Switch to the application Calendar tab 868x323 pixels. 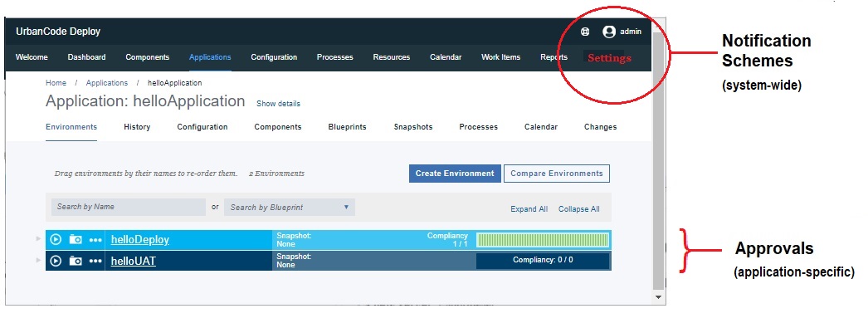pyautogui.click(x=541, y=127)
